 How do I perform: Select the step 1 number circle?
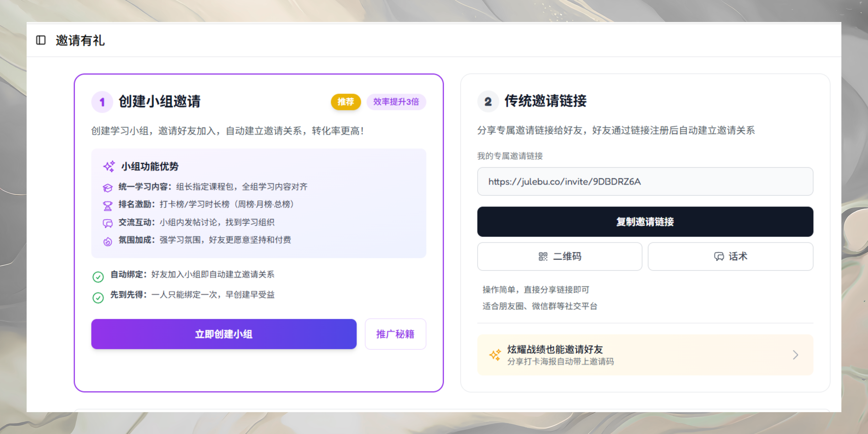pyautogui.click(x=102, y=102)
